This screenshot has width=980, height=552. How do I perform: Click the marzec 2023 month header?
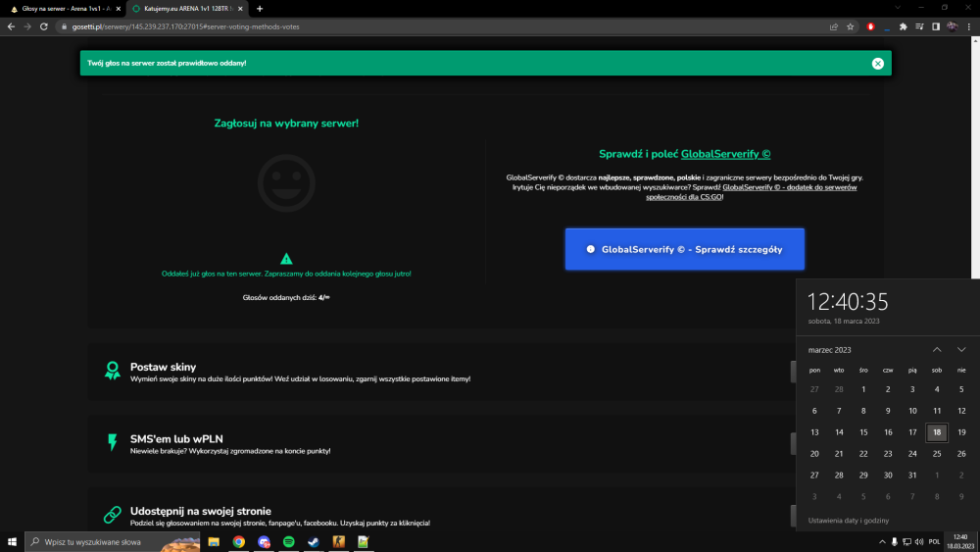coord(829,350)
